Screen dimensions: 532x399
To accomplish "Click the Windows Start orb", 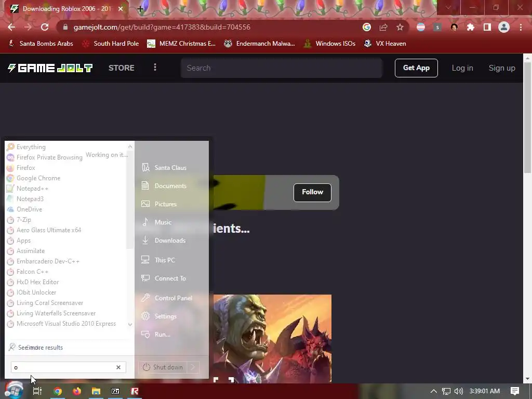I will (x=14, y=390).
